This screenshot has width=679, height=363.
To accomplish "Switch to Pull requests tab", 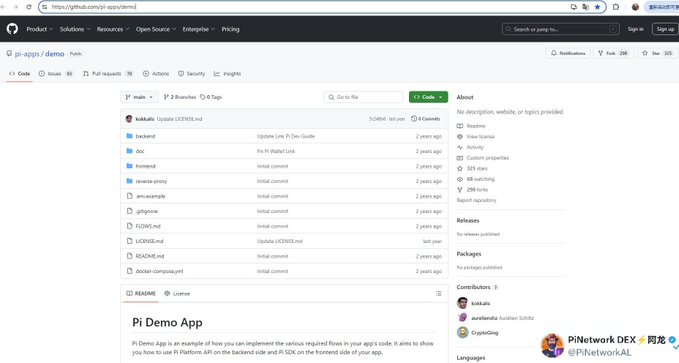I will (x=108, y=74).
